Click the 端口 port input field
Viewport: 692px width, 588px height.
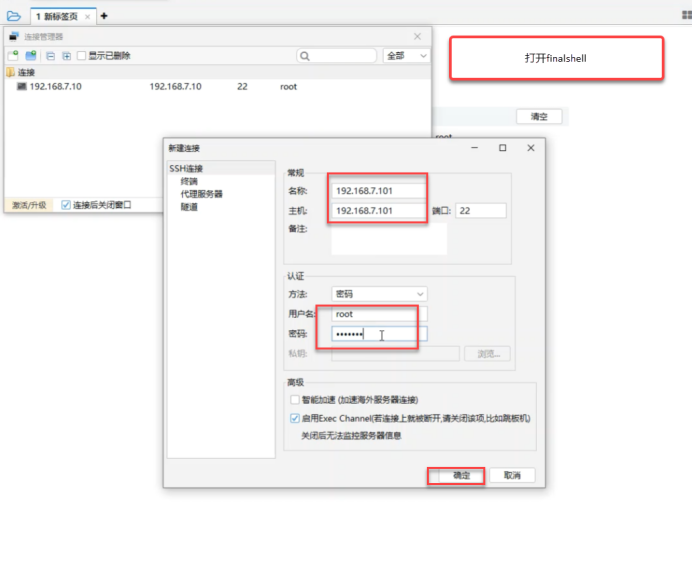(481, 211)
